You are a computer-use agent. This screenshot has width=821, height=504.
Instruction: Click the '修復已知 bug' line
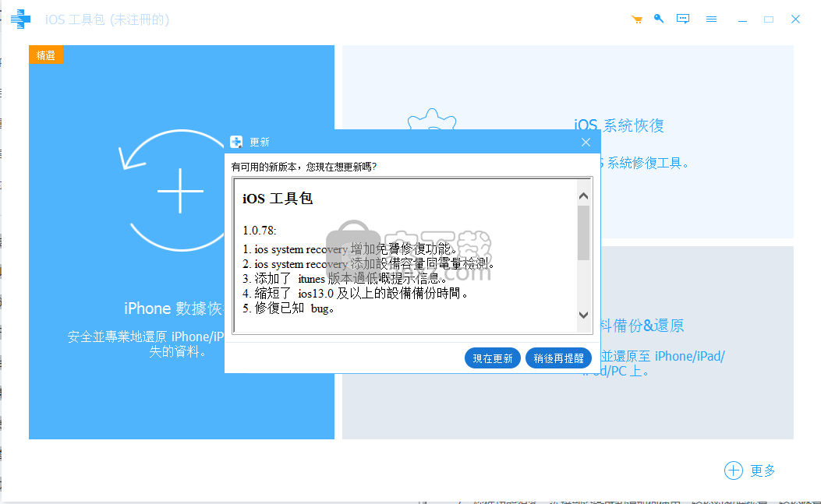coord(288,308)
